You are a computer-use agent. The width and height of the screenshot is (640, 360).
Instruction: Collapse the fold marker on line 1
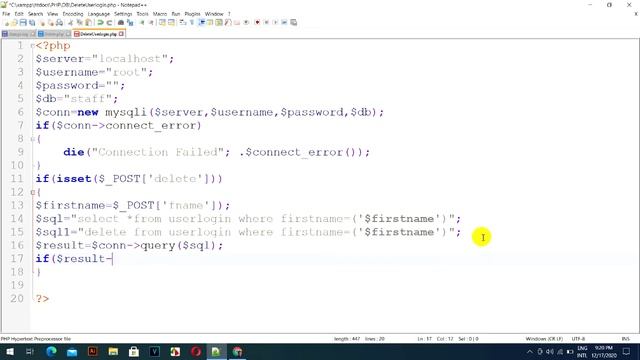[33, 46]
